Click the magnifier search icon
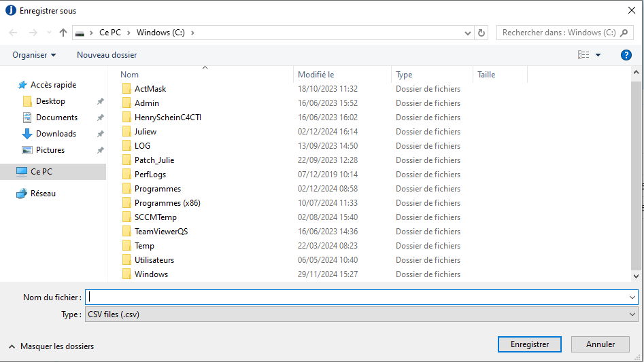Viewport: 644px width, 362px height. coord(624,33)
